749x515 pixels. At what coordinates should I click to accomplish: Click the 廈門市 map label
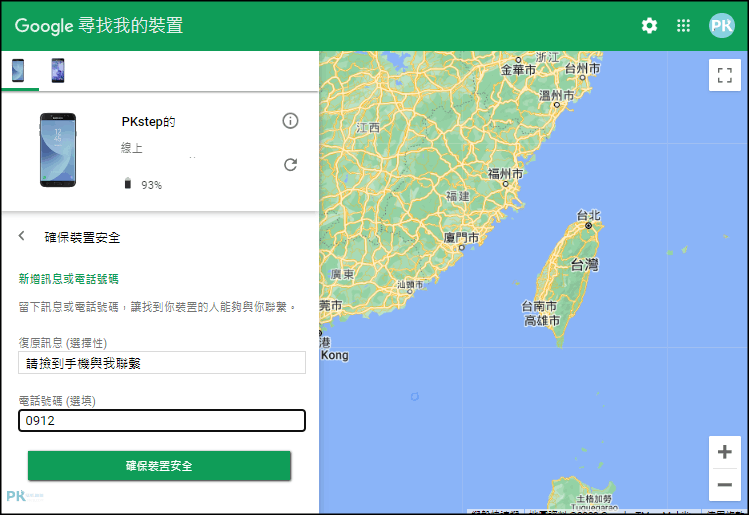(461, 237)
